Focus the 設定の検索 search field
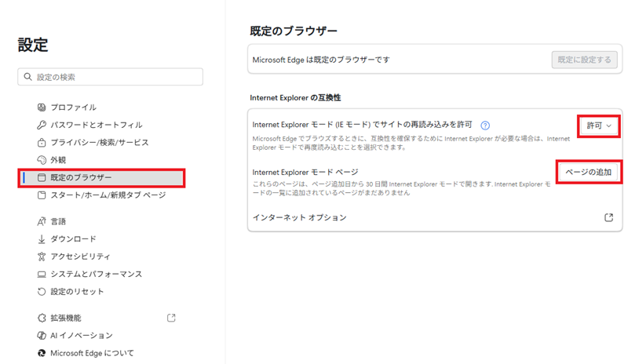This screenshot has width=628, height=364. click(110, 76)
